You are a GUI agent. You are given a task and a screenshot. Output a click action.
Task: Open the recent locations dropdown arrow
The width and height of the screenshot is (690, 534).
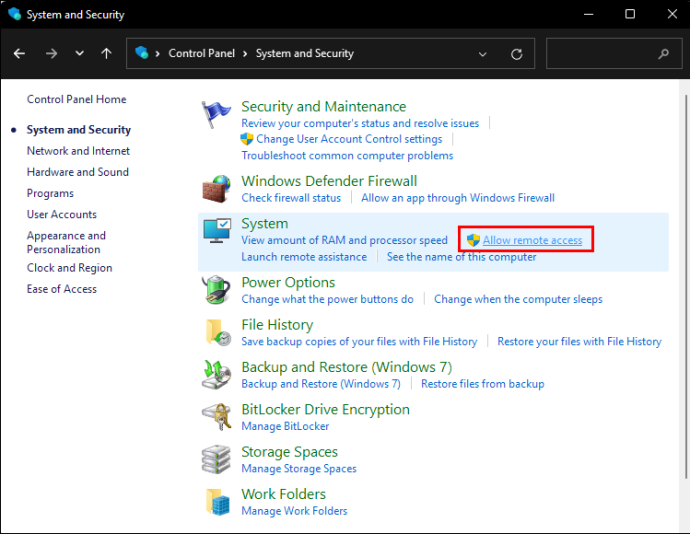click(x=79, y=54)
